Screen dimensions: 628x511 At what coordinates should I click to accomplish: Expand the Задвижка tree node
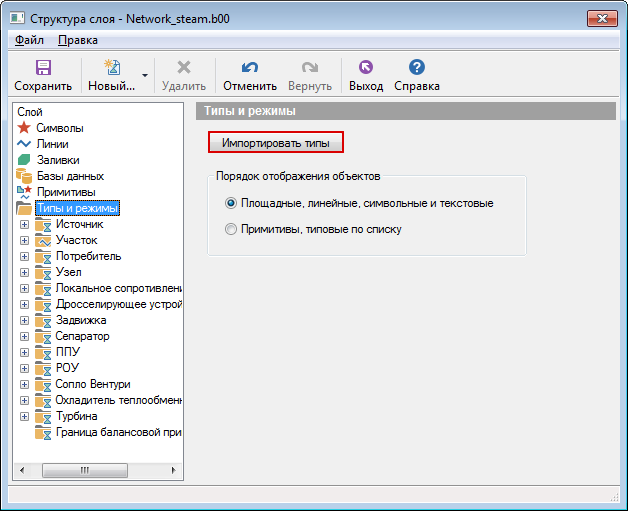25,320
